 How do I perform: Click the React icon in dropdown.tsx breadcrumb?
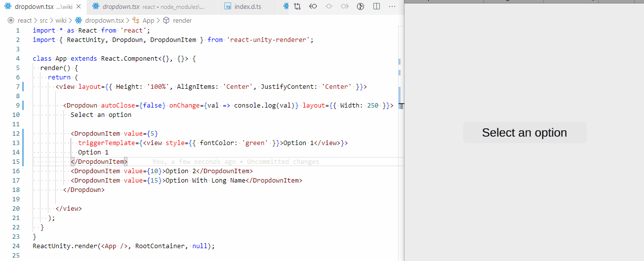[78, 21]
